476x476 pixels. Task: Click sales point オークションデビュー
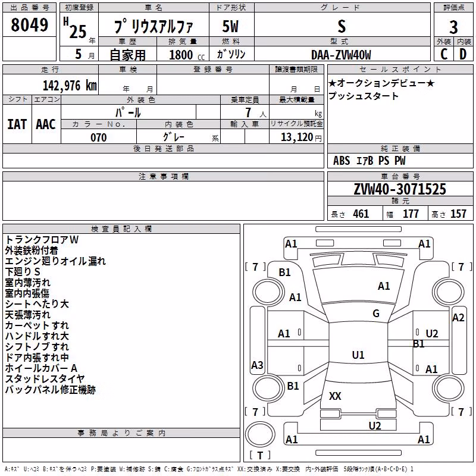(x=381, y=83)
